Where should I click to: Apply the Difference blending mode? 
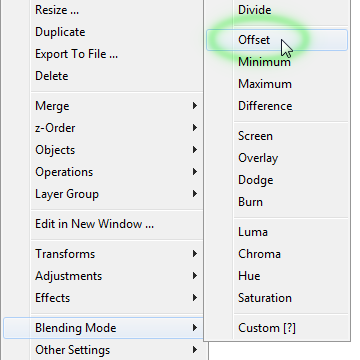pos(277,106)
